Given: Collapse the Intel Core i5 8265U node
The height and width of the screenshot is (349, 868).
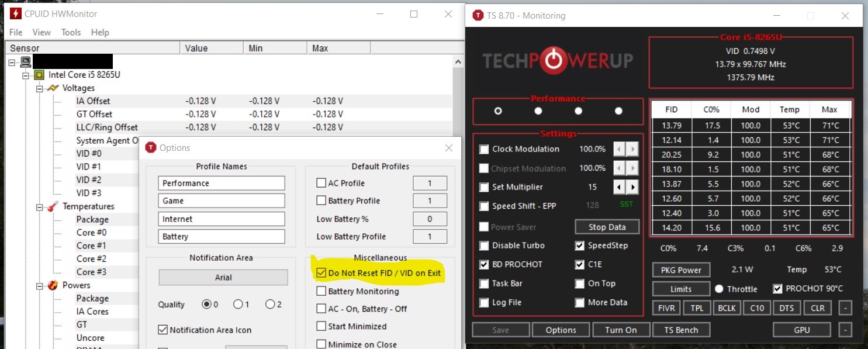Looking at the screenshot, I should coord(25,75).
